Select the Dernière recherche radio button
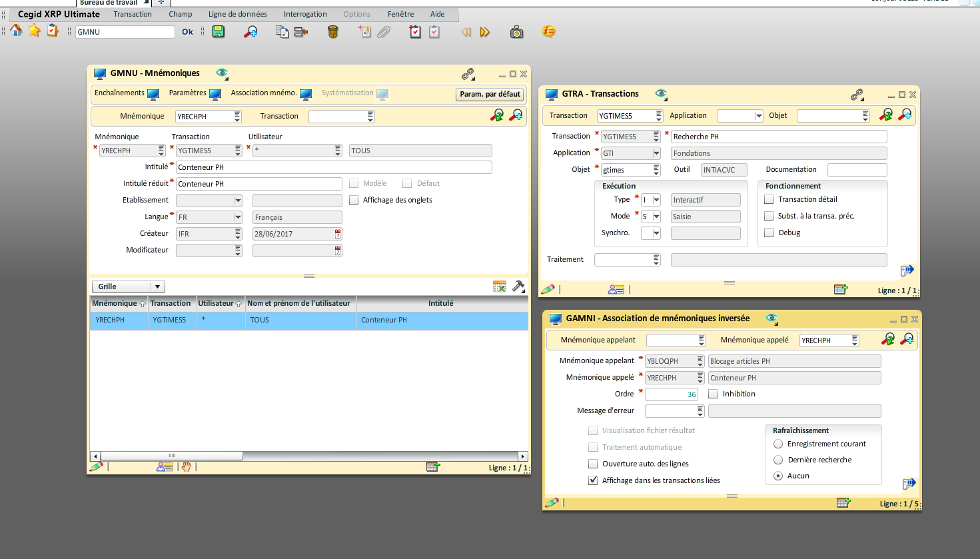980x559 pixels. [x=777, y=460]
